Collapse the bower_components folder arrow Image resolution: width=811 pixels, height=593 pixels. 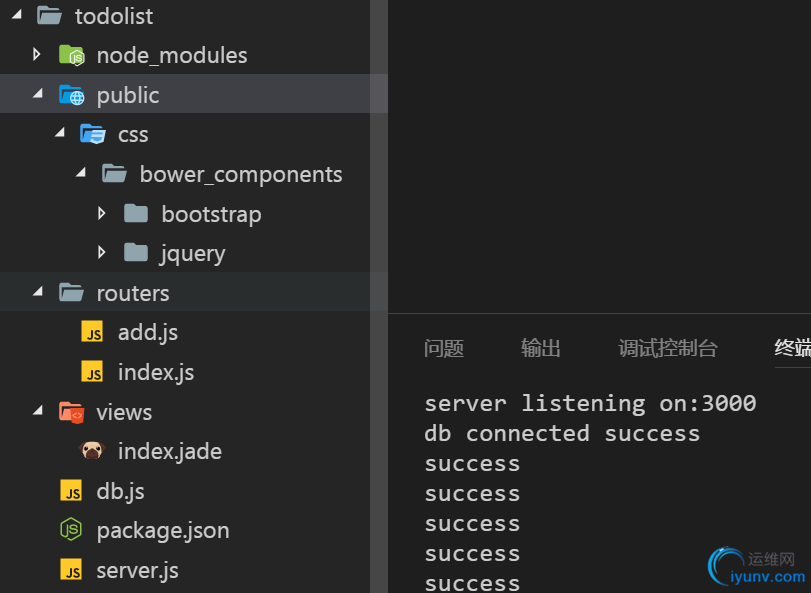(81, 173)
